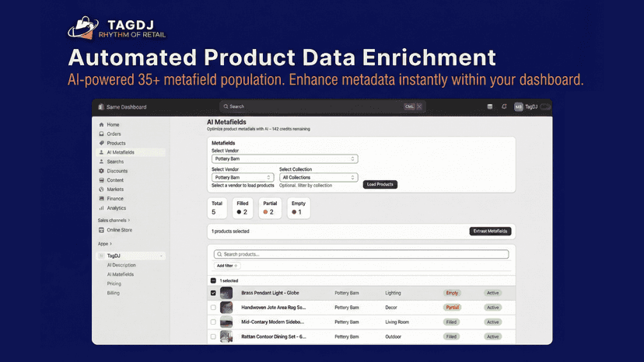Click the TagDJ account name in top bar
The image size is (644, 362).
(531, 106)
